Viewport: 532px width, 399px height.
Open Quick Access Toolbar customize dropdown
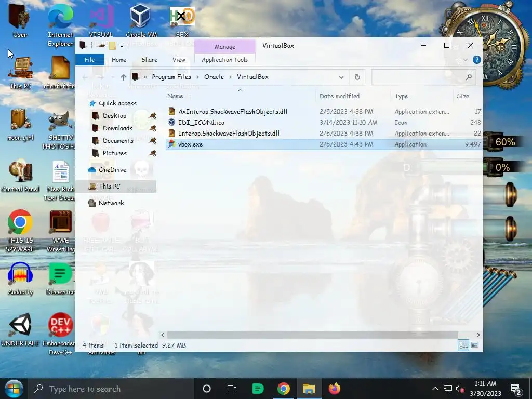pyautogui.click(x=122, y=46)
